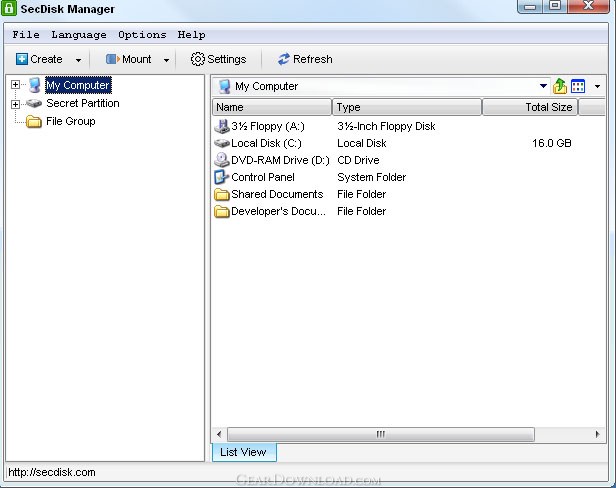
Task: Click the Create toolbar button
Action: point(39,59)
